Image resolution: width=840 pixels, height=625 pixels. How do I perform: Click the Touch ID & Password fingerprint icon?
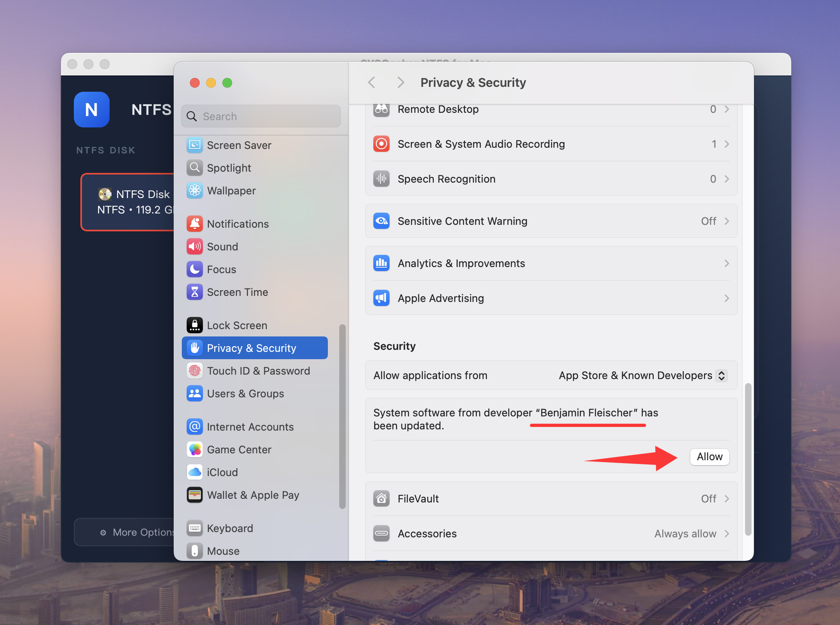click(x=195, y=371)
